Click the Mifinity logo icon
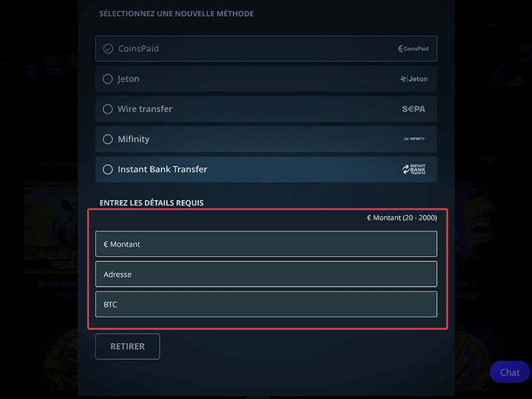Image resolution: width=532 pixels, height=399 pixels. point(414,139)
